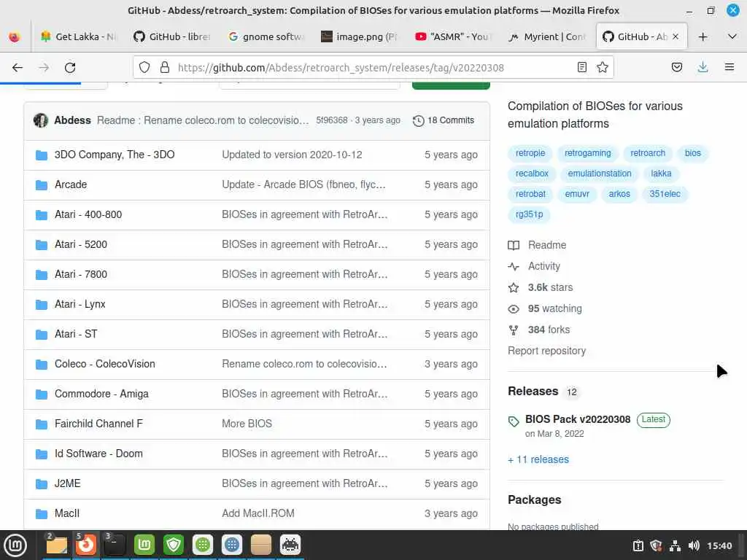Open the Firefox downloads arrow icon

[x=703, y=68]
